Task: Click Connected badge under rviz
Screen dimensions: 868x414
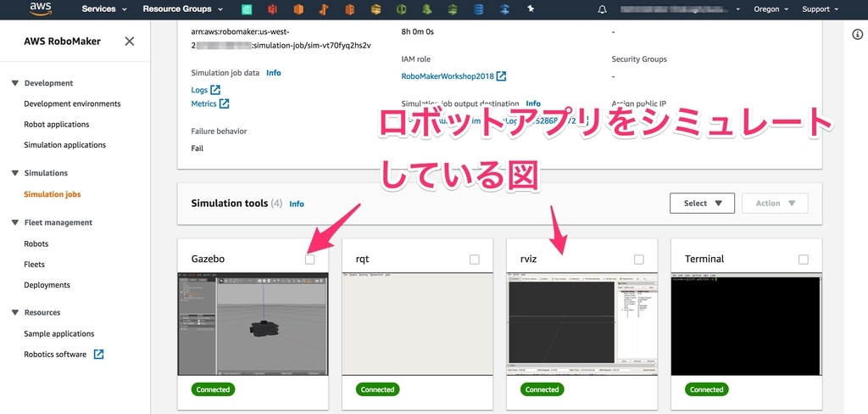Action: click(542, 389)
